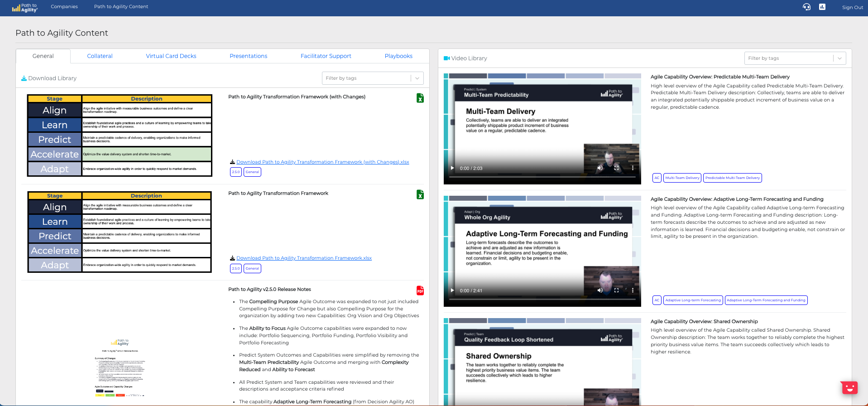This screenshot has width=868, height=406.
Task: Seek in Multi-Team Delivery video progress bar
Action: 542,177
